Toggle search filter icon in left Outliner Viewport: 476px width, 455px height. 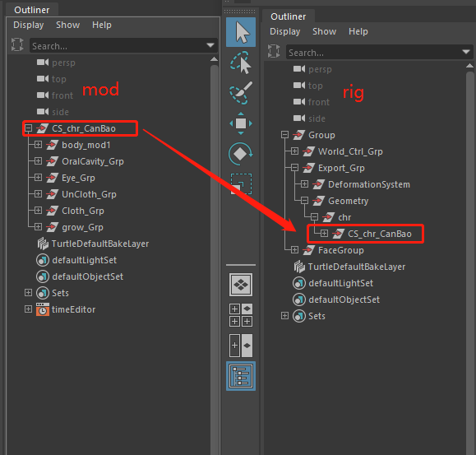point(17,44)
